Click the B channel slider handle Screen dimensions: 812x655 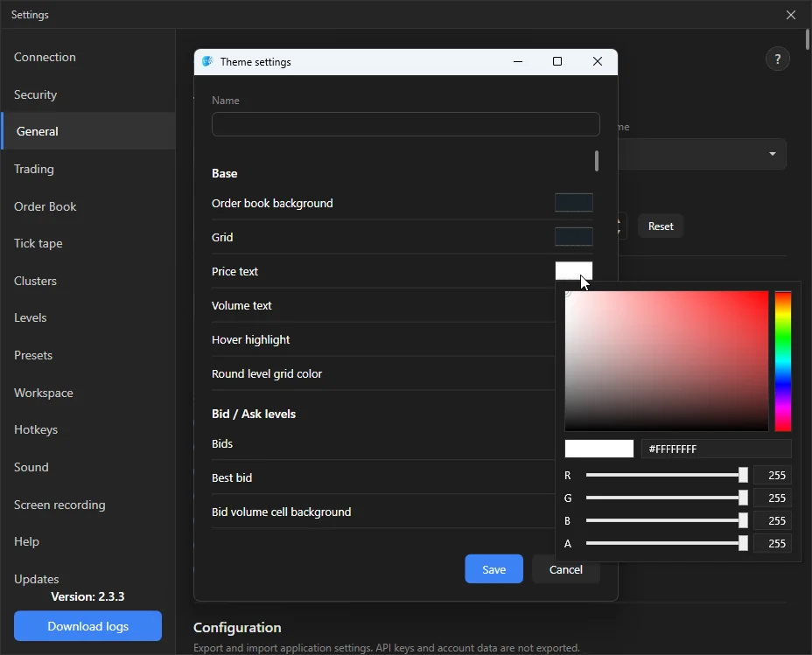pos(743,520)
